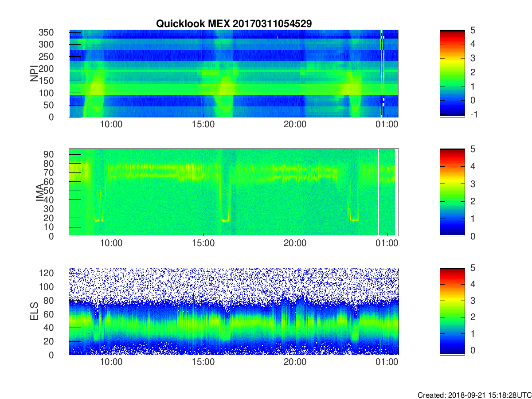Click the IMA panel colorbar
This screenshot has width=532, height=399.
click(x=452, y=192)
